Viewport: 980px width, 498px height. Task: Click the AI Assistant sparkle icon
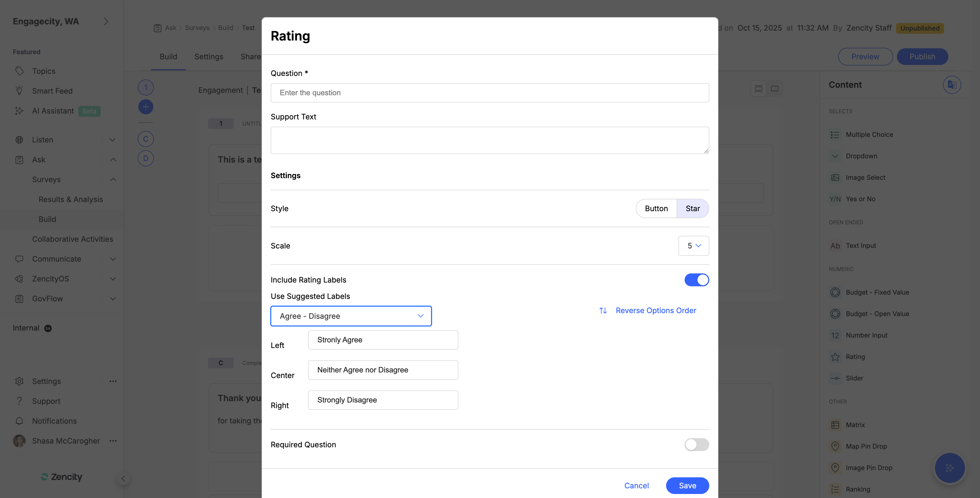click(x=19, y=111)
